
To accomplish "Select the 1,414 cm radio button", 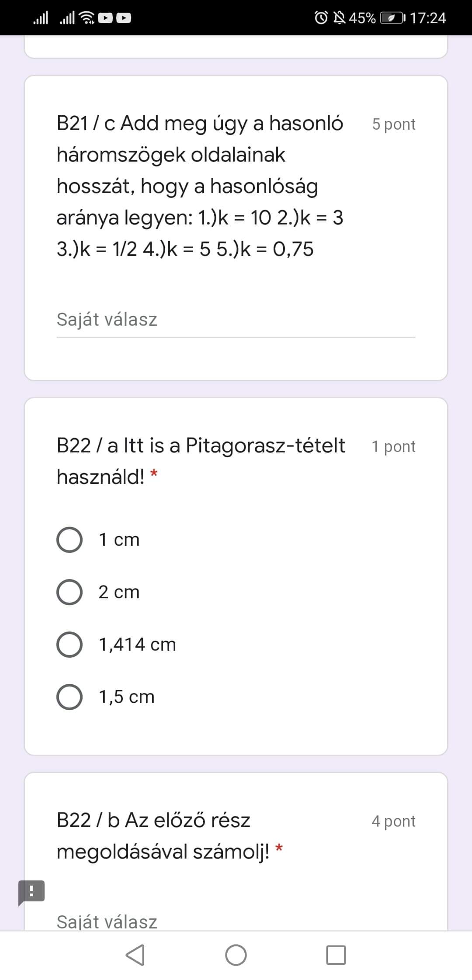I will (69, 645).
